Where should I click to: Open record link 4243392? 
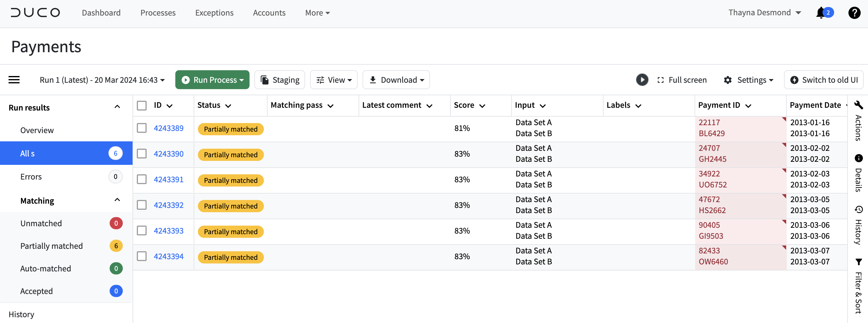169,205
